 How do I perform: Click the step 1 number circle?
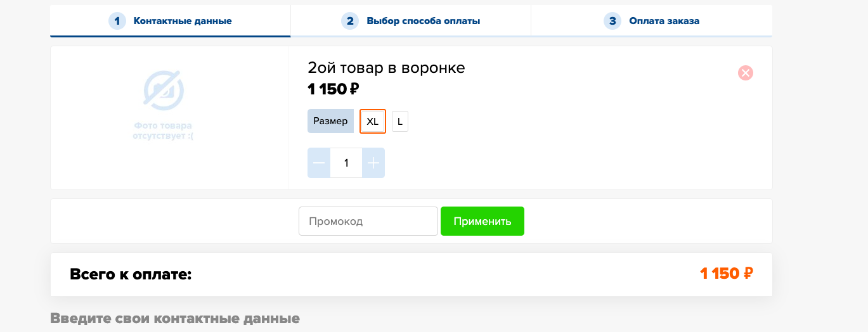tap(117, 21)
